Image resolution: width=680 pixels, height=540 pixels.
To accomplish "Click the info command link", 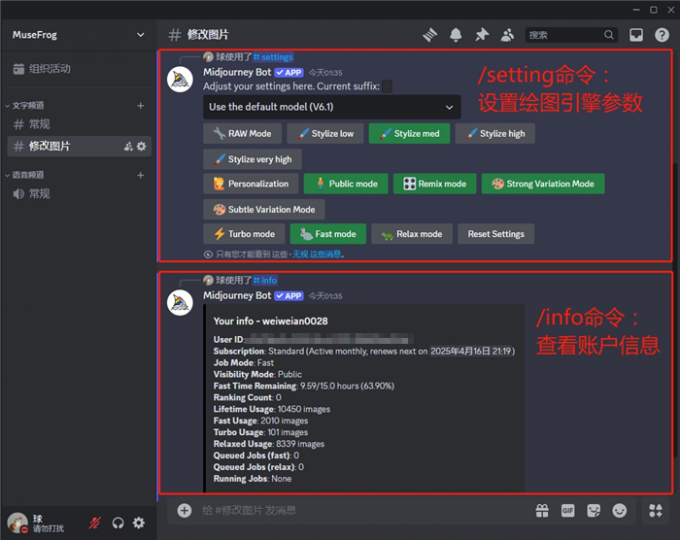I will (265, 280).
